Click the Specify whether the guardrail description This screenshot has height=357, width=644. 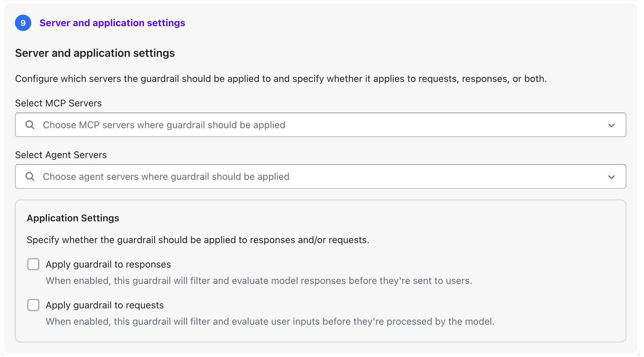[198, 240]
